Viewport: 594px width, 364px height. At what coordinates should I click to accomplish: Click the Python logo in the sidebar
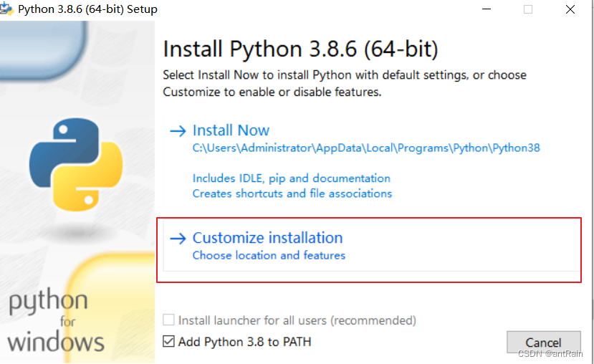76,164
